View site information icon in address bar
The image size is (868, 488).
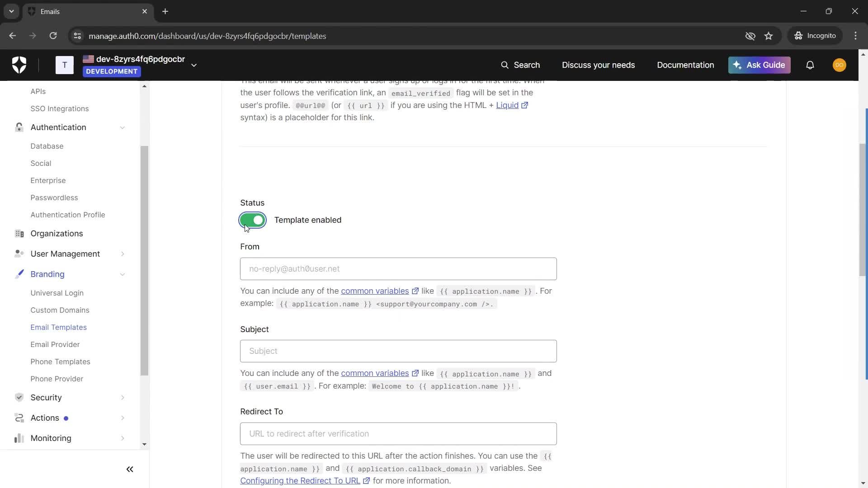[77, 36]
